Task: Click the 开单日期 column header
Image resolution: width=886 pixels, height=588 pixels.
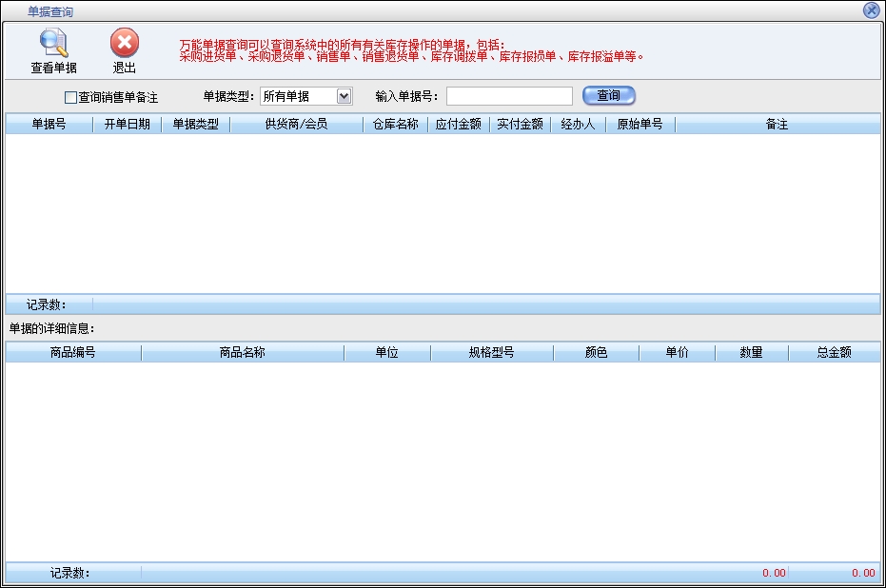Action: click(x=127, y=125)
